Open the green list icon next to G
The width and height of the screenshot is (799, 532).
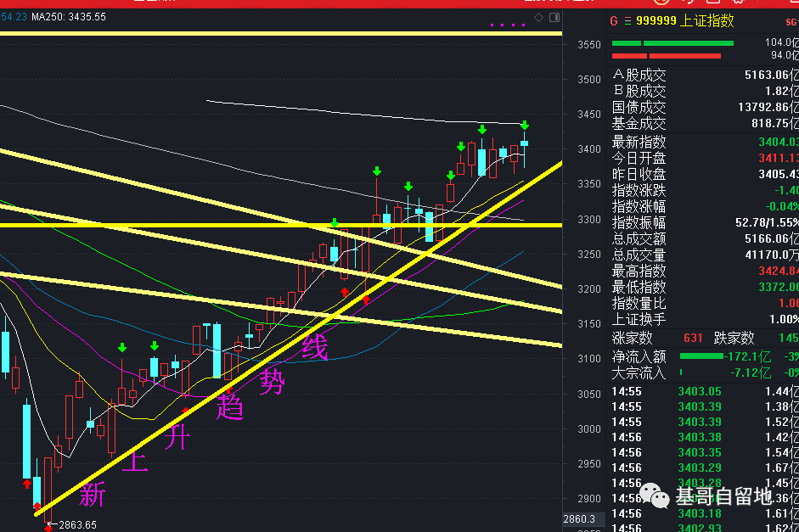pos(627,21)
